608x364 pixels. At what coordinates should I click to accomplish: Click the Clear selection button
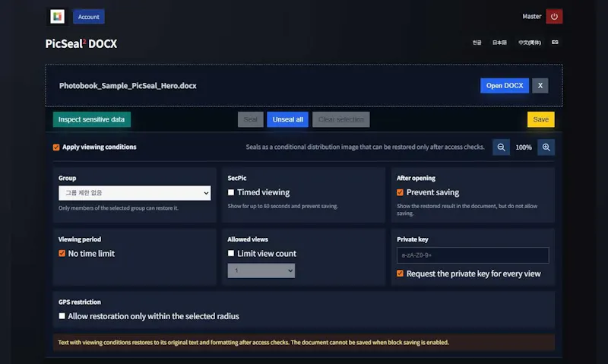(x=340, y=119)
